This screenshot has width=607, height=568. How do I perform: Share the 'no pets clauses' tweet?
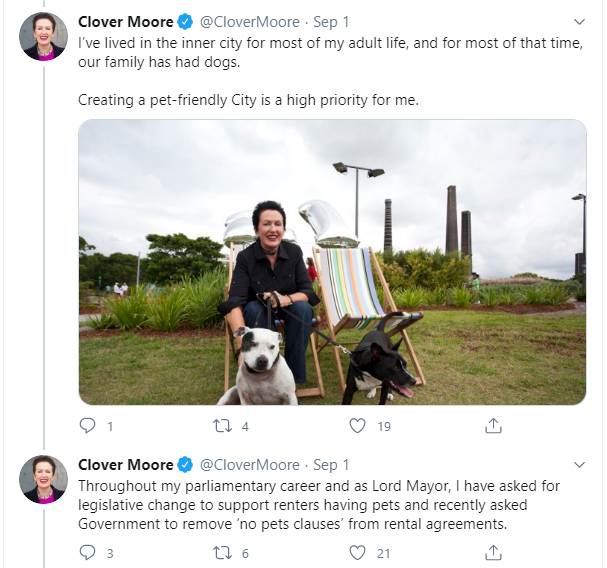coord(493,552)
